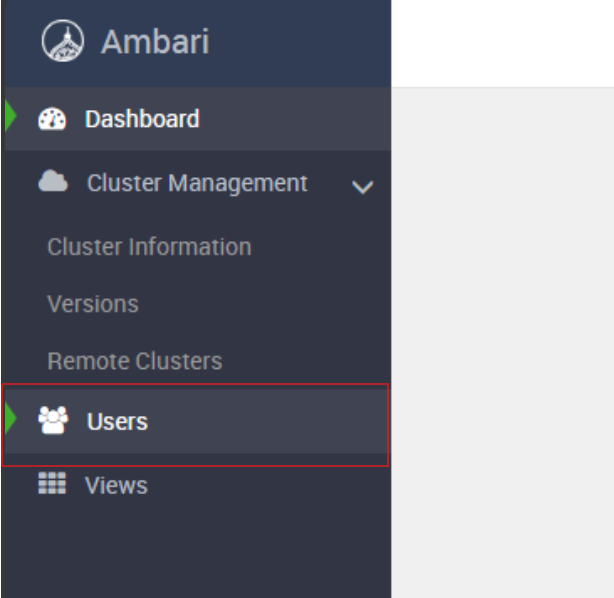Open the Dashboard menu item
The height and width of the screenshot is (598, 614).
(198, 119)
